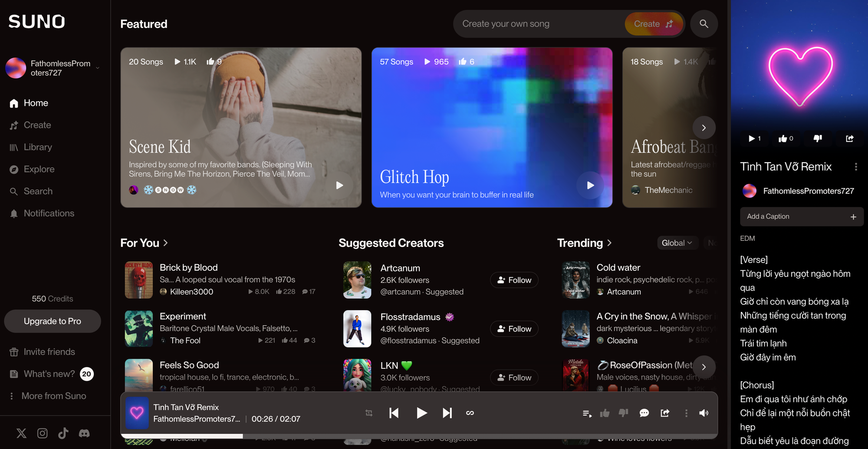
Task: Open Cold water song in Trending
Action: [618, 268]
